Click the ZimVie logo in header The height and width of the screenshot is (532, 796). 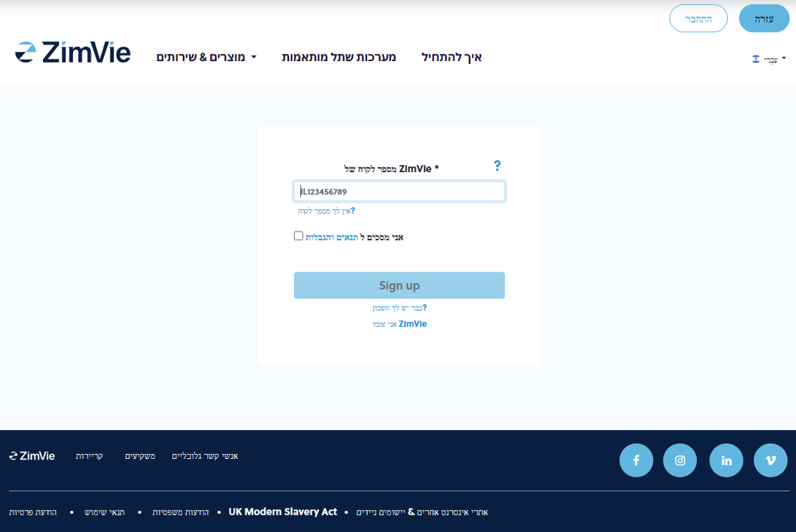[72, 53]
